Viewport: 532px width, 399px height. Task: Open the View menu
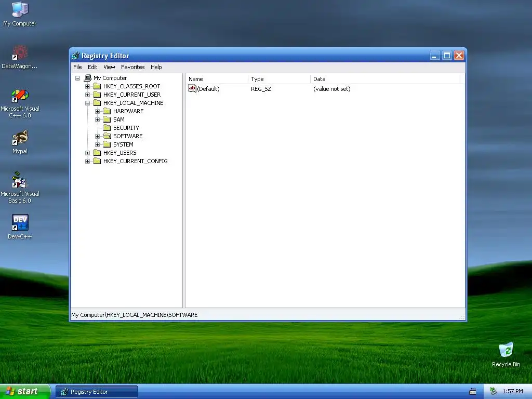coord(109,67)
